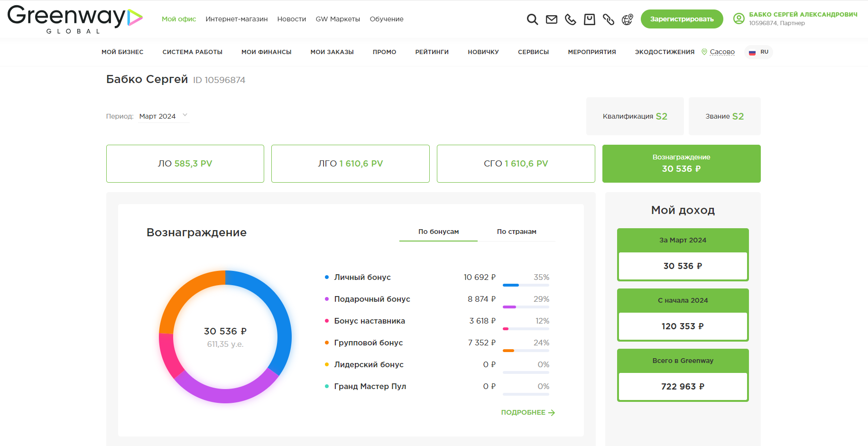Click the referral link chain icon
The image size is (868, 446).
coord(608,19)
